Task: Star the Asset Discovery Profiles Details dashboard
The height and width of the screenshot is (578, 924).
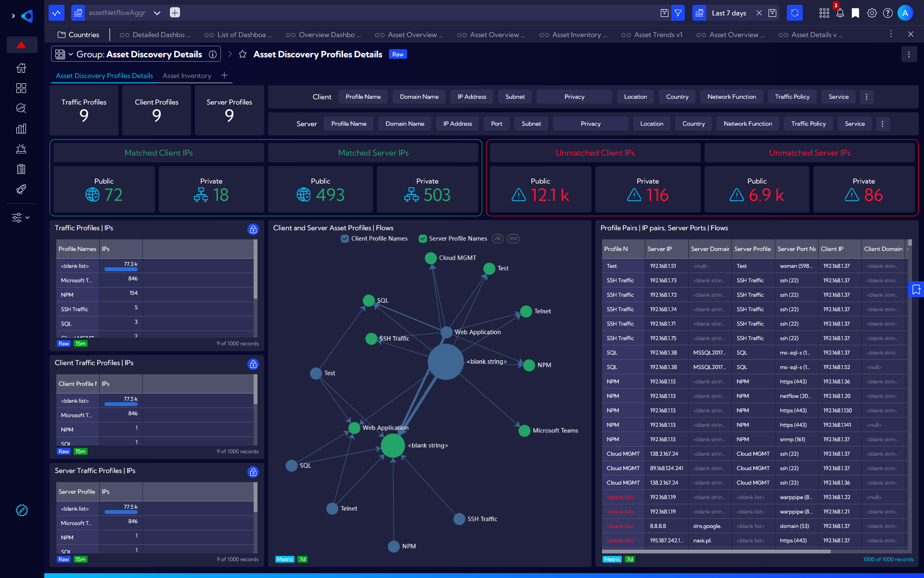Action: [243, 54]
